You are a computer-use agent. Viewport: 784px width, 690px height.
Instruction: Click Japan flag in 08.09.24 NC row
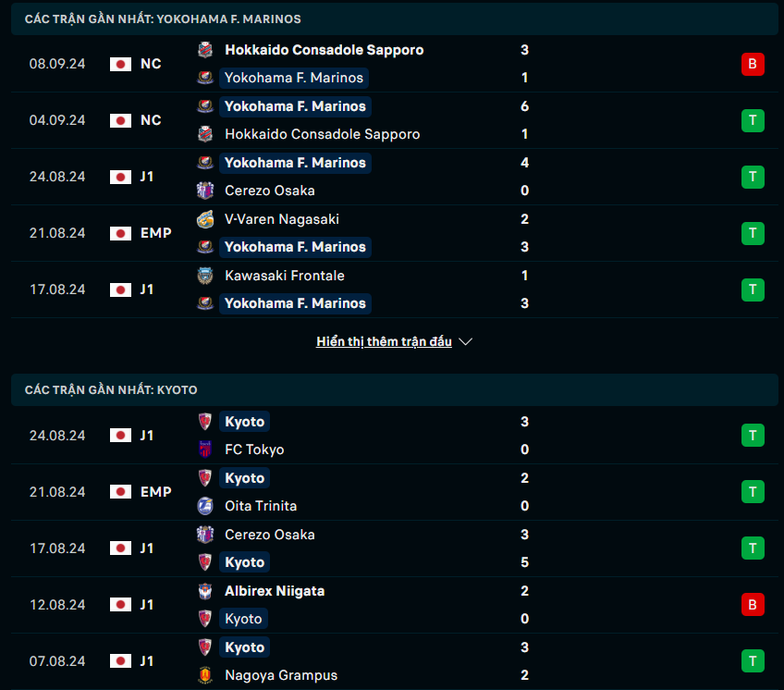pos(120,64)
